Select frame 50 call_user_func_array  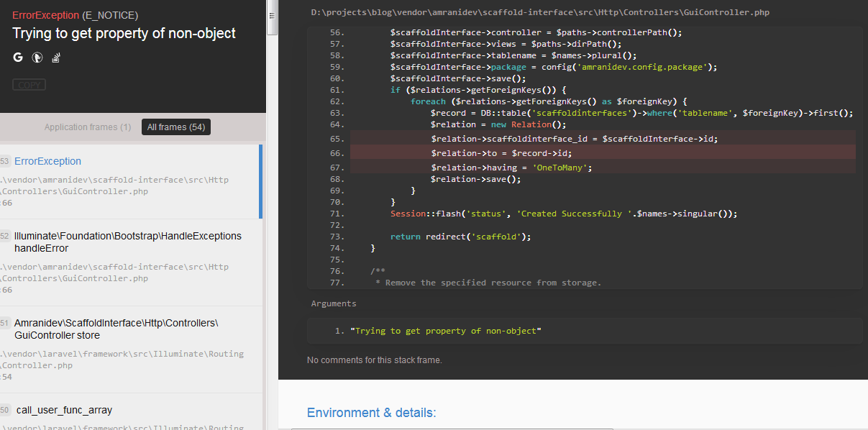[x=129, y=412]
